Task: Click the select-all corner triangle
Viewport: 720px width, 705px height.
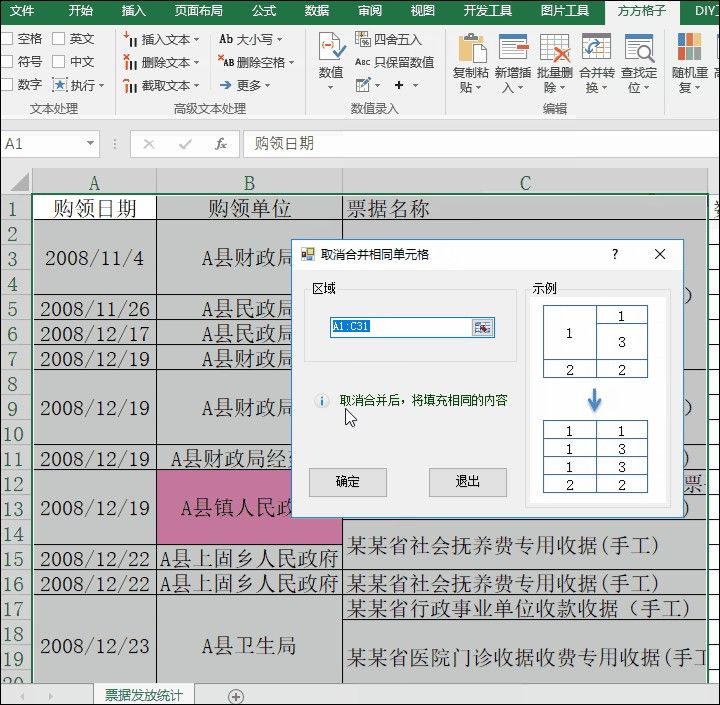Action: click(x=19, y=182)
